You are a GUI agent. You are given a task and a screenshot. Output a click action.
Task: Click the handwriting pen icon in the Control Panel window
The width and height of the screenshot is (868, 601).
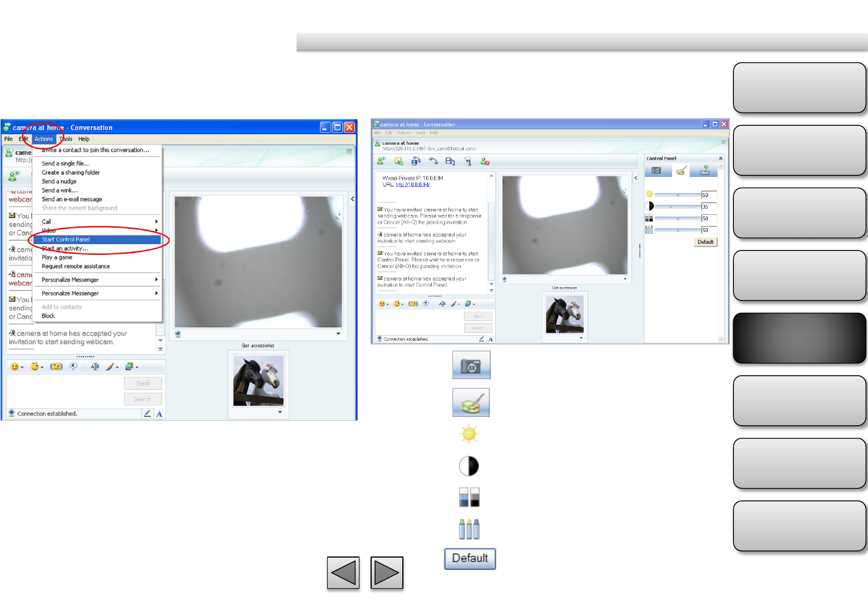[482, 339]
